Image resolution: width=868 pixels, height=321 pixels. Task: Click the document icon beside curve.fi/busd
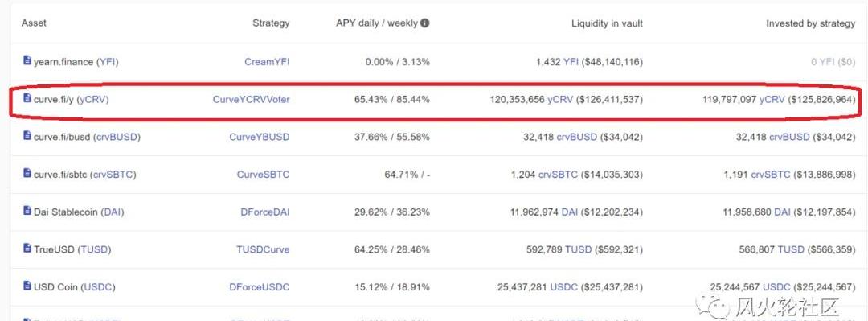pos(27,135)
